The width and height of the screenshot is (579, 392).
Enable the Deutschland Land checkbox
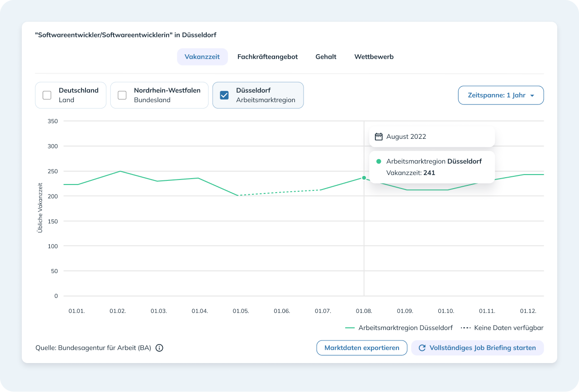coord(47,95)
